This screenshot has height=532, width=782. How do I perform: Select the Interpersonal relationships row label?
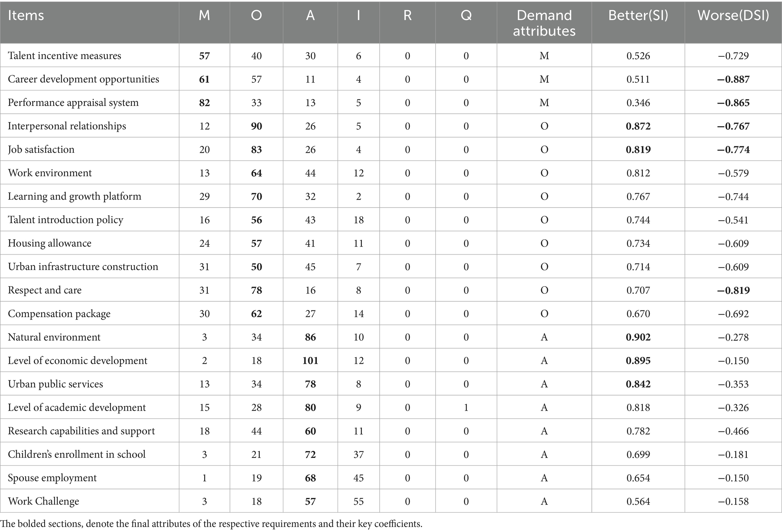coord(67,126)
